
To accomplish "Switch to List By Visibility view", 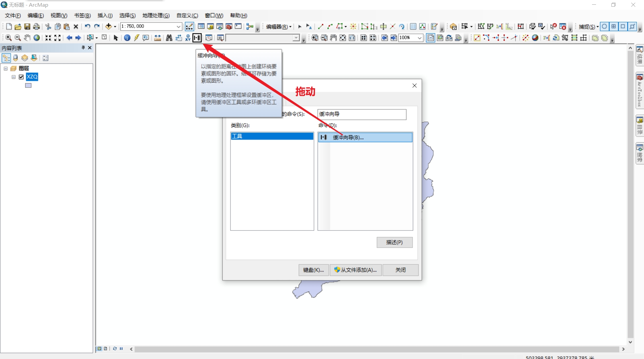I will (x=25, y=58).
